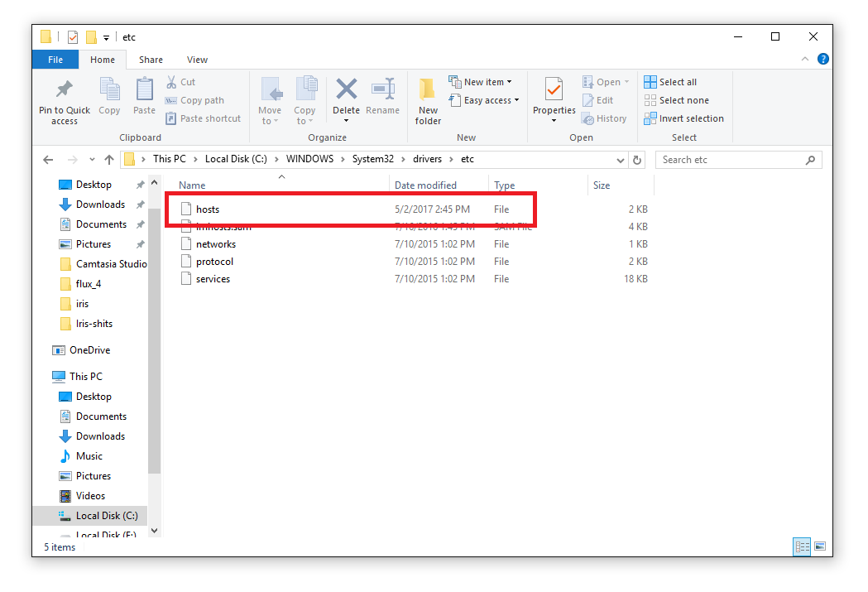Click WINDOWS in address breadcrumb
The width and height of the screenshot is (868, 592).
click(x=309, y=159)
